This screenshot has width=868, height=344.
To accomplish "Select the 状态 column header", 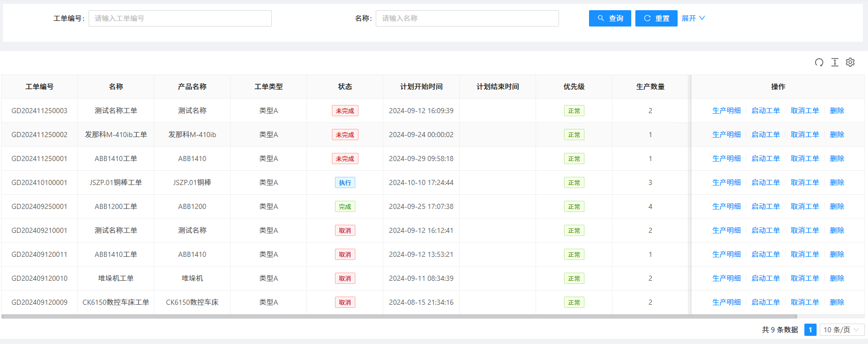I will 345,87.
